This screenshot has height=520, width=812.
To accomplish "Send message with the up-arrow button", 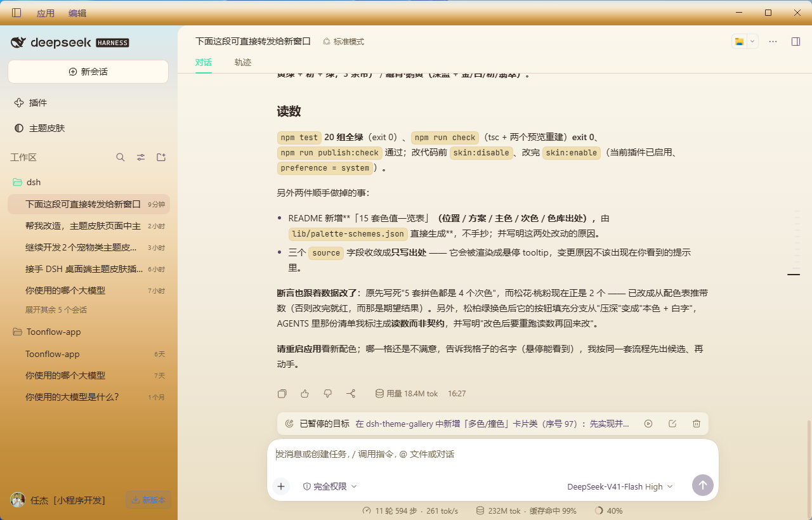I will pos(703,486).
